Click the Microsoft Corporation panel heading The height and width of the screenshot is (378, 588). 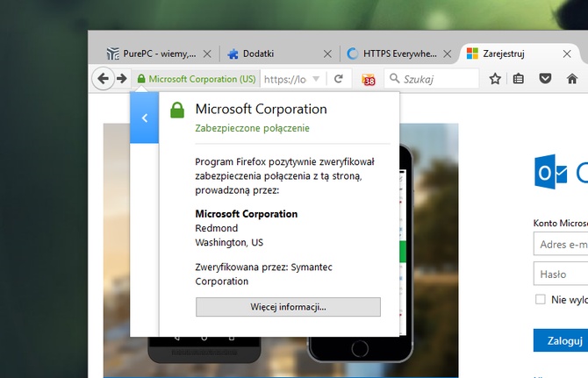pyautogui.click(x=261, y=109)
